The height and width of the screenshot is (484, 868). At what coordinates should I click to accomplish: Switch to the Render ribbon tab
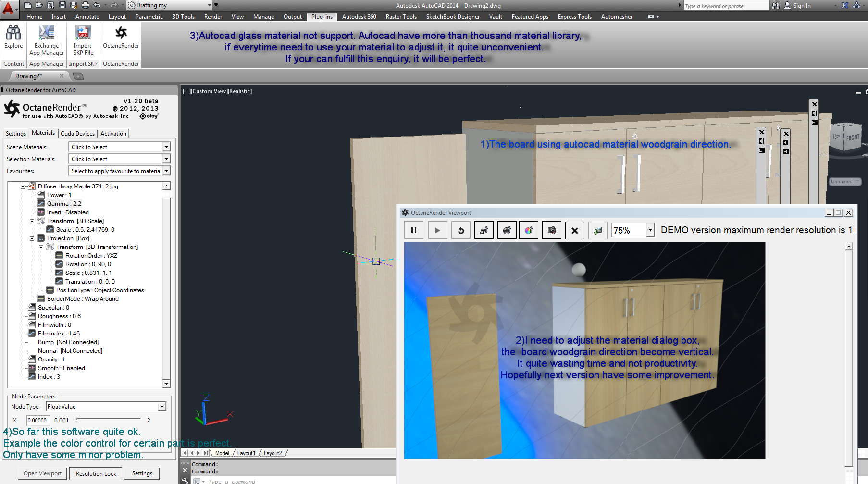[x=213, y=17]
